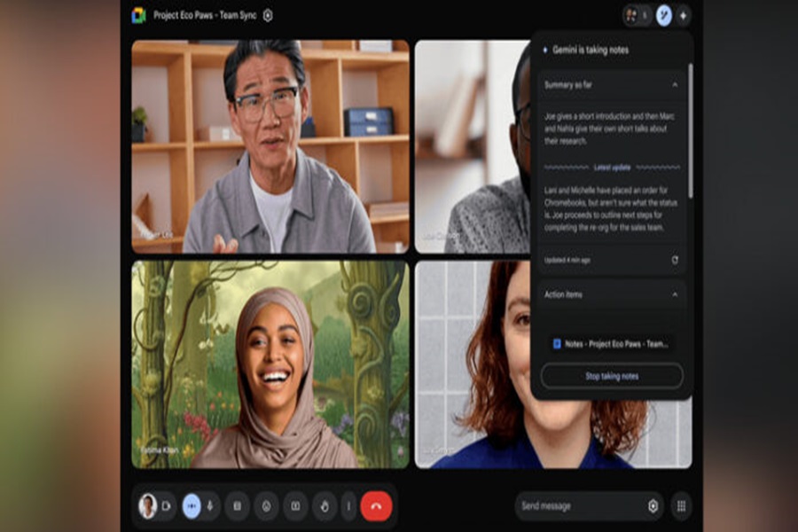Raise your hand in the meeting
Screen dimensions: 798x532
325,505
